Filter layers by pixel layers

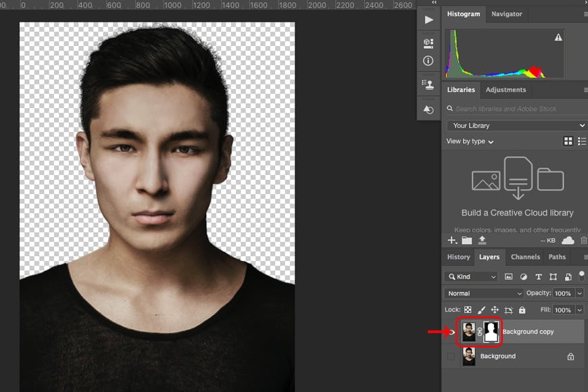click(508, 277)
